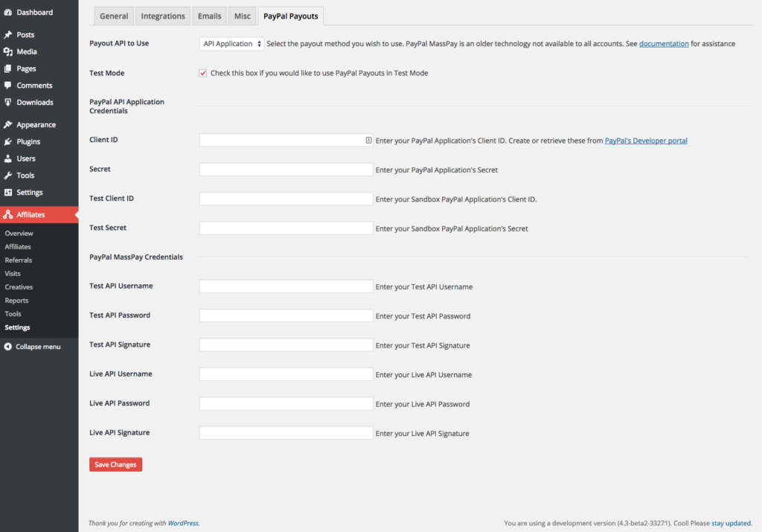
Task: Click the Media icon in sidebar
Action: [7, 51]
